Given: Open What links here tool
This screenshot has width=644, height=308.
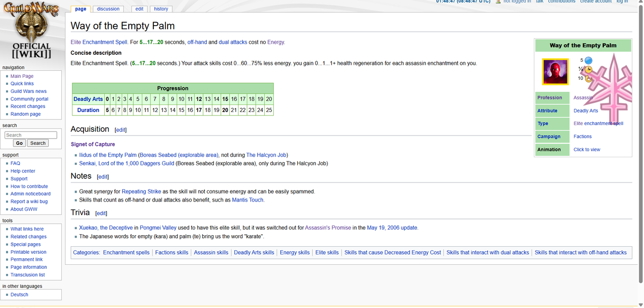Looking at the screenshot, I should 27,229.
